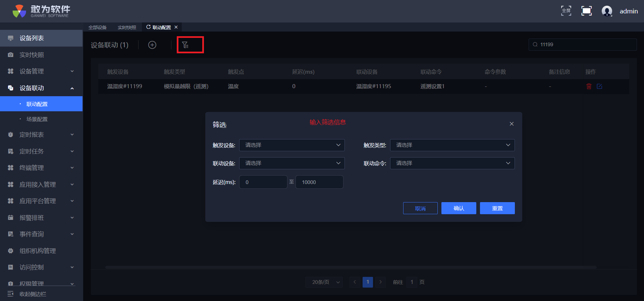Click the 应用接入管理 sidebar icon
The width and height of the screenshot is (644, 301).
click(11, 184)
